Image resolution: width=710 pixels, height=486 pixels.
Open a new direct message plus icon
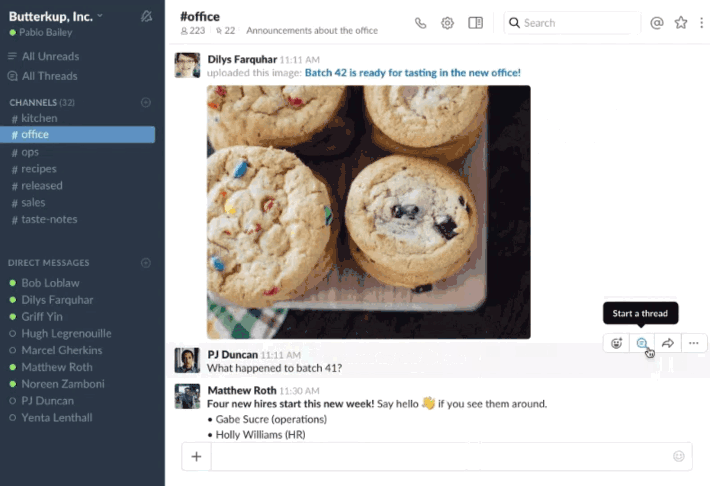(146, 263)
